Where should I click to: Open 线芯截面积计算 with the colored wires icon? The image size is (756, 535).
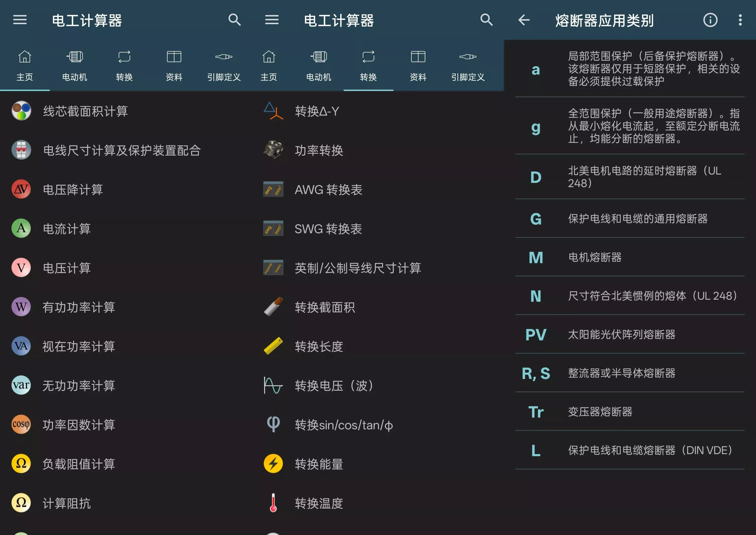(21, 111)
